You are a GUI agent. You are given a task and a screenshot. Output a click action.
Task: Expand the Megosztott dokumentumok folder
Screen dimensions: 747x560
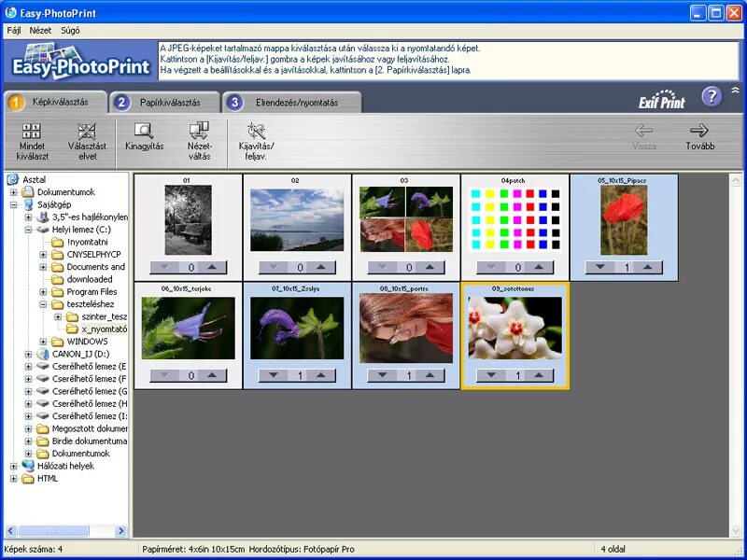28,428
